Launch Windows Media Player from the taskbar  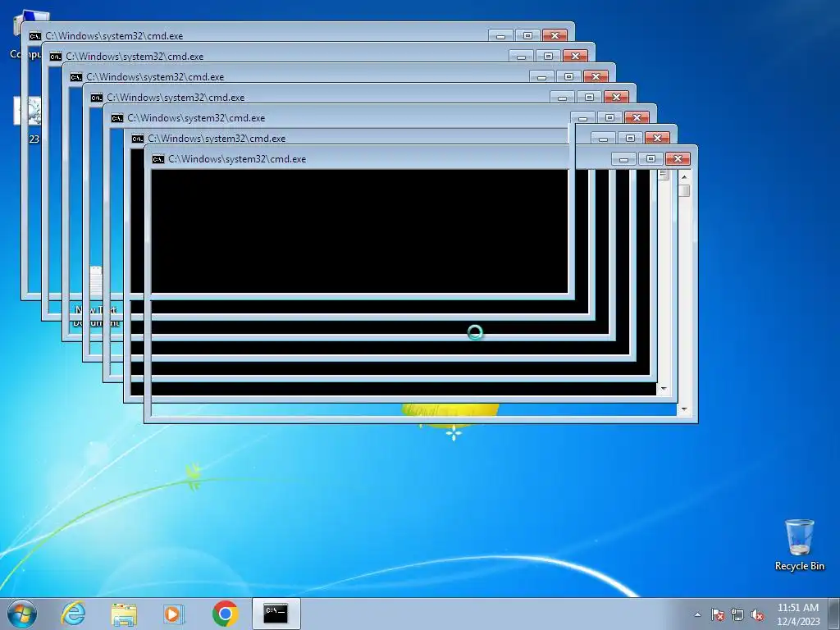[x=174, y=614]
